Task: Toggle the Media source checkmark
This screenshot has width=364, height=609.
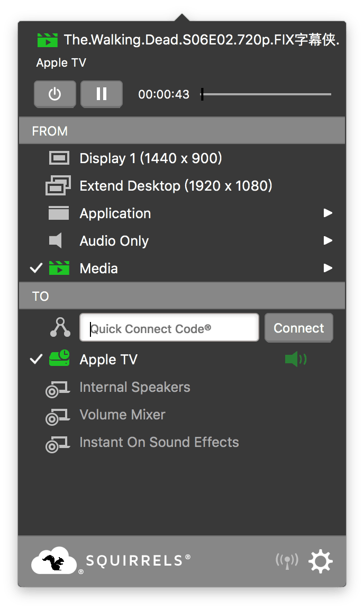Action: [x=36, y=268]
